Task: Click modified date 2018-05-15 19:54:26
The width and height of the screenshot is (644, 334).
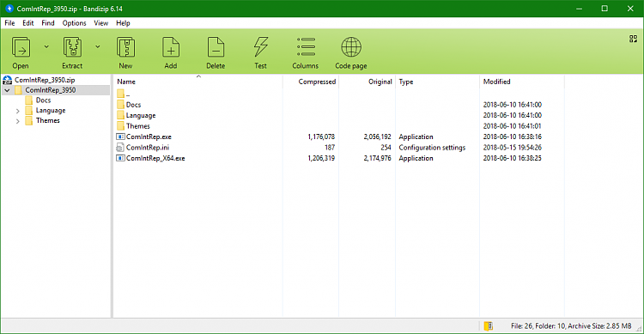Action: (512, 148)
